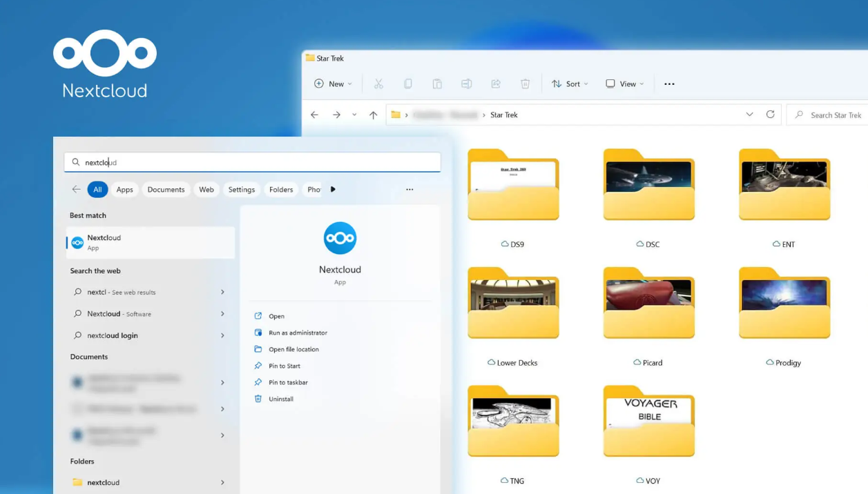Open the Sort dropdown menu
This screenshot has height=494, width=868.
click(x=570, y=83)
